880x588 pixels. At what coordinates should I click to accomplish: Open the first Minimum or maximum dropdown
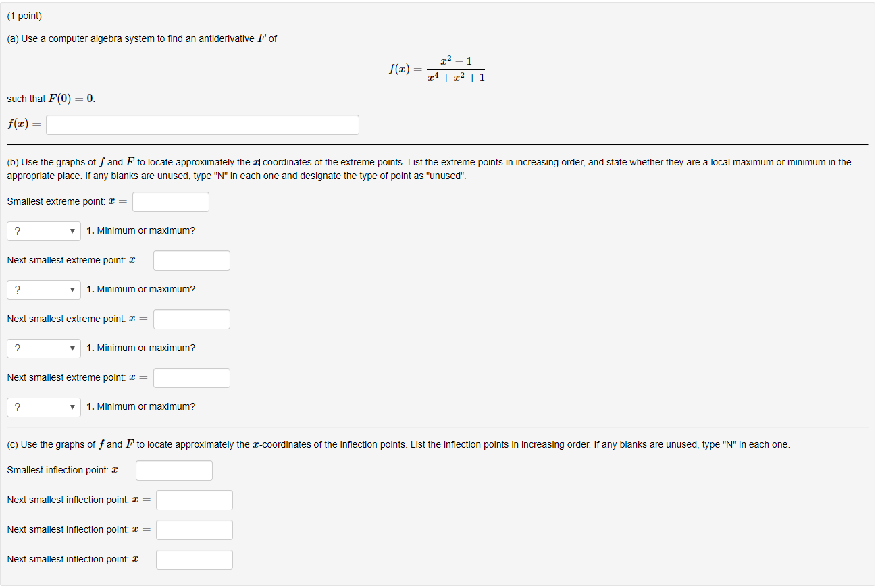pyautogui.click(x=43, y=231)
